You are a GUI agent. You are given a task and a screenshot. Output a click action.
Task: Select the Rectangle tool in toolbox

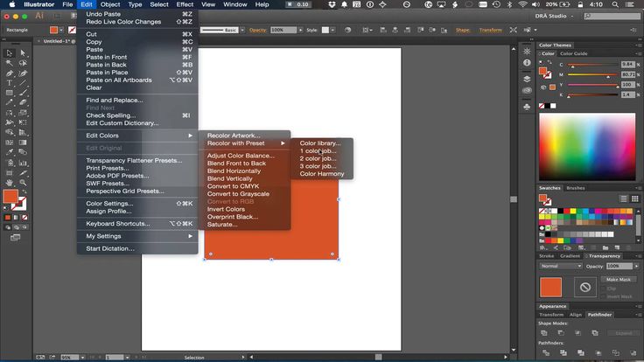pyautogui.click(x=9, y=93)
